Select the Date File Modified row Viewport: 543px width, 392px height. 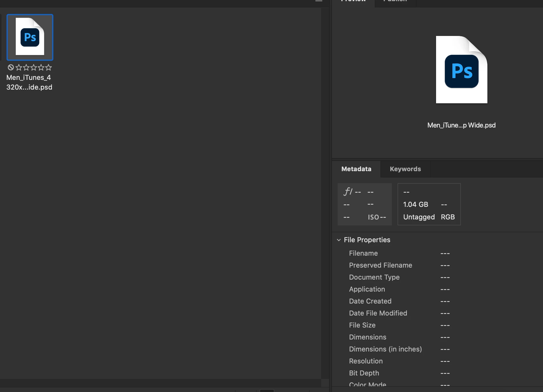pyautogui.click(x=437, y=313)
